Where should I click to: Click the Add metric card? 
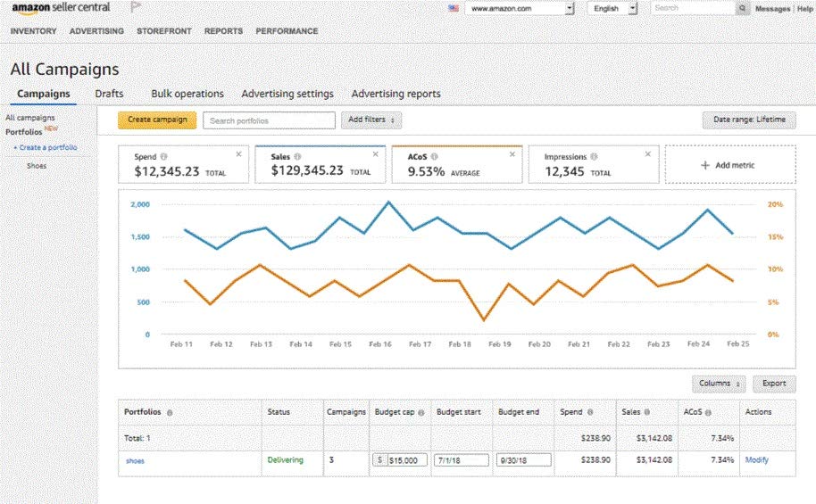729,165
